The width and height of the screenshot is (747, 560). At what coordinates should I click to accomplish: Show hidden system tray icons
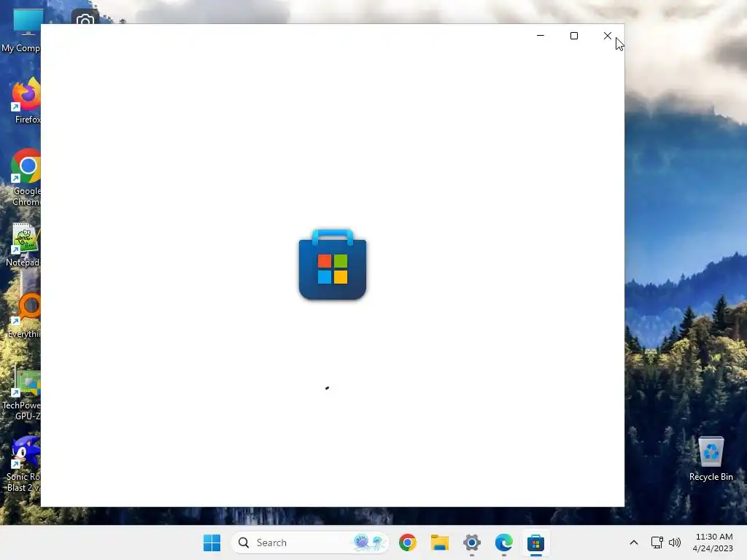634,542
